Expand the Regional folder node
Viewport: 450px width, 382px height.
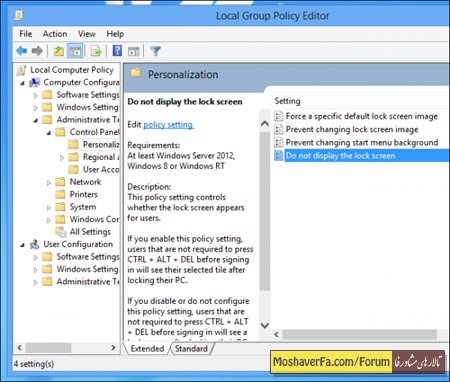[62, 158]
